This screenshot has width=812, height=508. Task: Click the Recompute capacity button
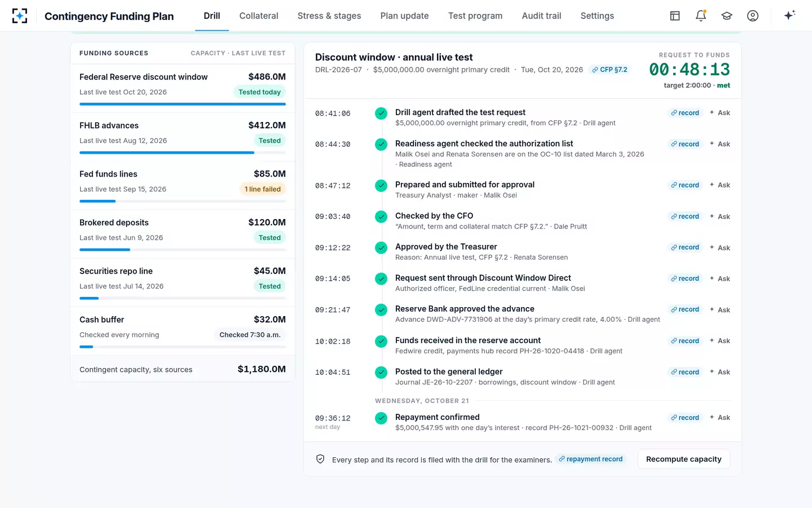point(684,459)
